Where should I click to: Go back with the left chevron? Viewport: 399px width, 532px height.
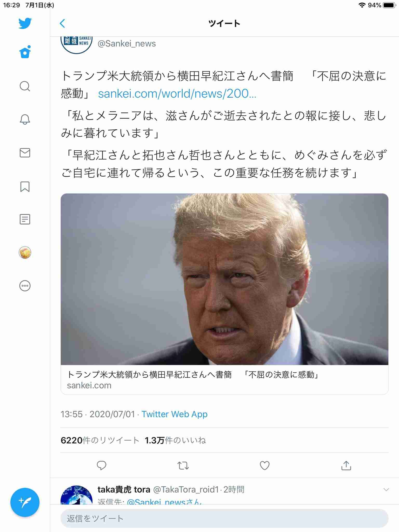pyautogui.click(x=62, y=23)
